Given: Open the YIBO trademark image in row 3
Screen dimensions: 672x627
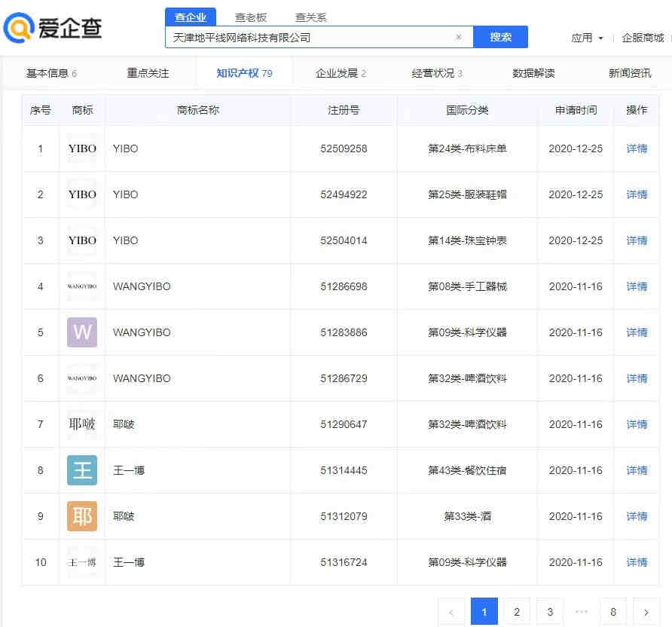Looking at the screenshot, I should 82,240.
